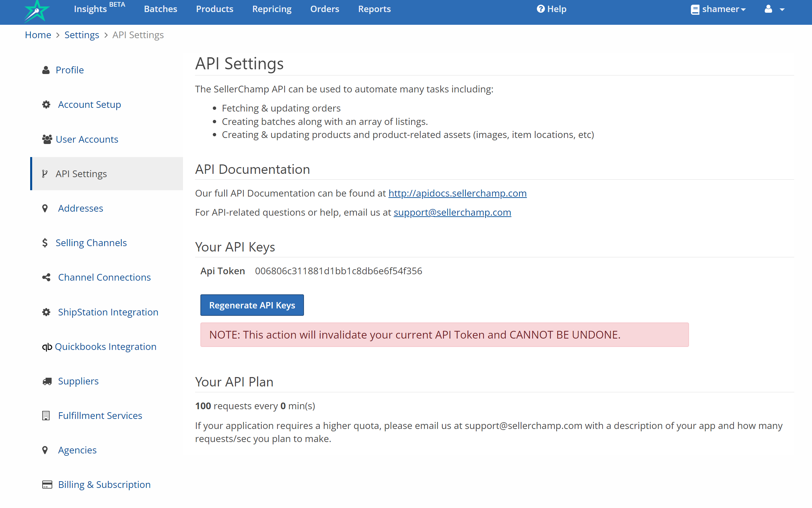812x508 pixels.
Task: Click the Addresses map pin icon
Action: [45, 208]
